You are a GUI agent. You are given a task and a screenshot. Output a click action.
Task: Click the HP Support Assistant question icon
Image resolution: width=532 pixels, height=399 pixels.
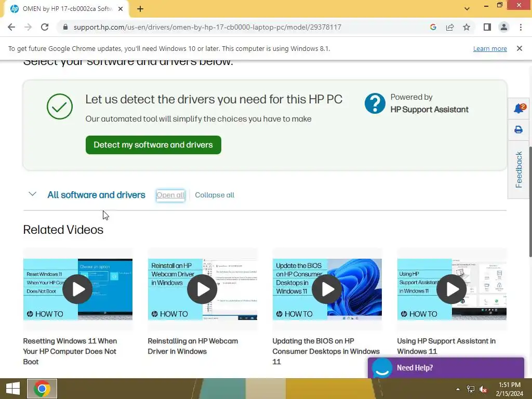(375, 103)
